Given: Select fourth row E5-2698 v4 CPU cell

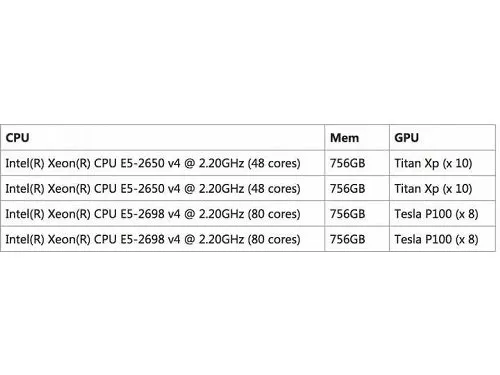Looking at the screenshot, I should pos(162,239).
